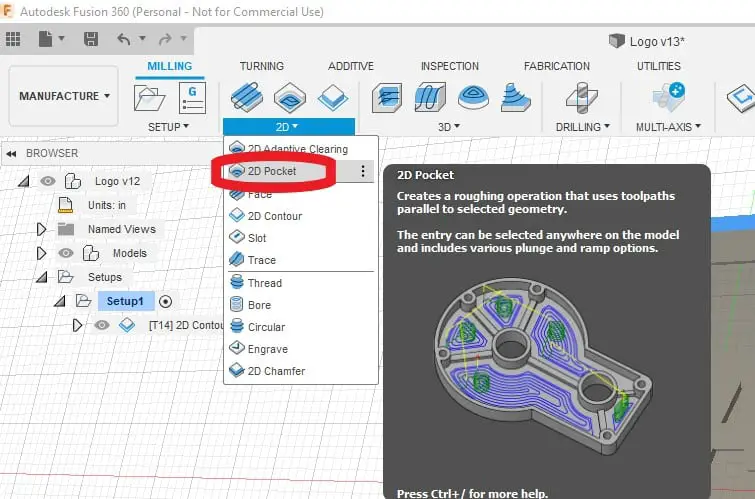Select Units: in row in browser
This screenshot has height=499, width=755.
click(106, 205)
